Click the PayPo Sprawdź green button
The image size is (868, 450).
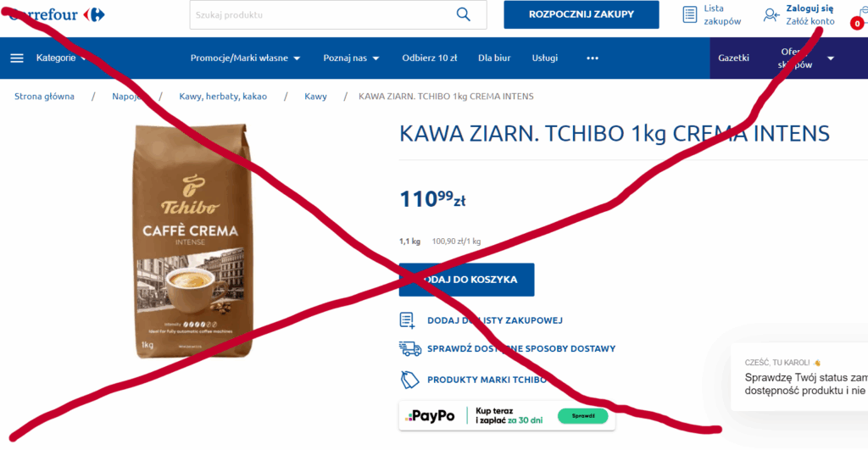tap(583, 416)
